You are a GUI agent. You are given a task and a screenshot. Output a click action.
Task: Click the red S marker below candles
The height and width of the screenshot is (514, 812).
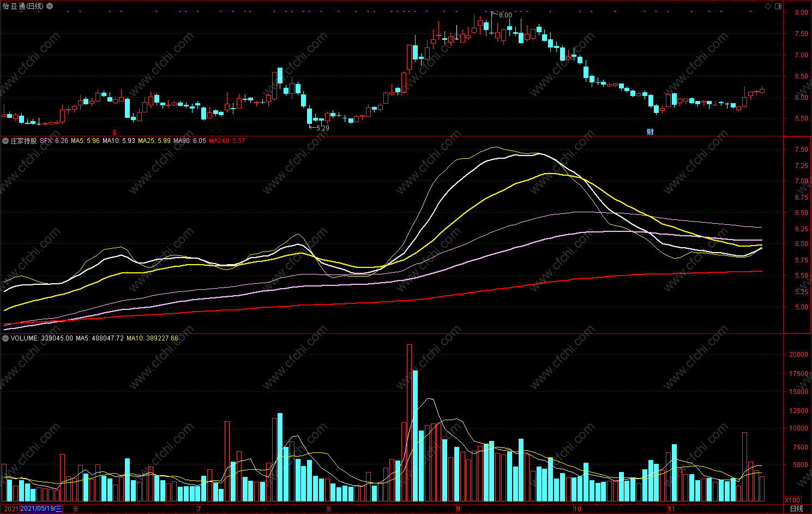point(115,133)
